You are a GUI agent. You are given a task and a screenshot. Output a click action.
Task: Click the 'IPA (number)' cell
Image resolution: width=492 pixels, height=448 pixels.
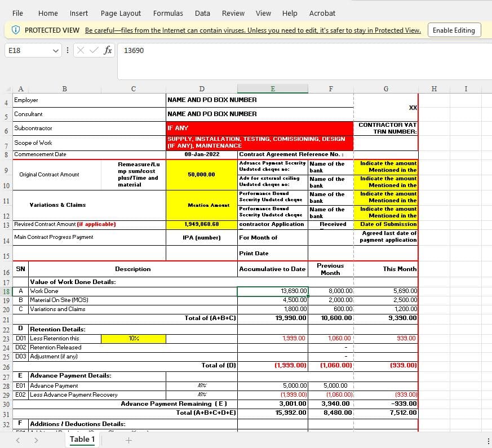[x=202, y=237]
